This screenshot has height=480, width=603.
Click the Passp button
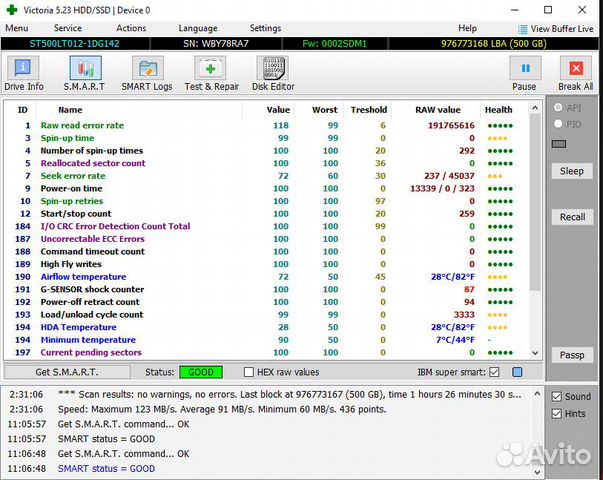[x=572, y=355]
